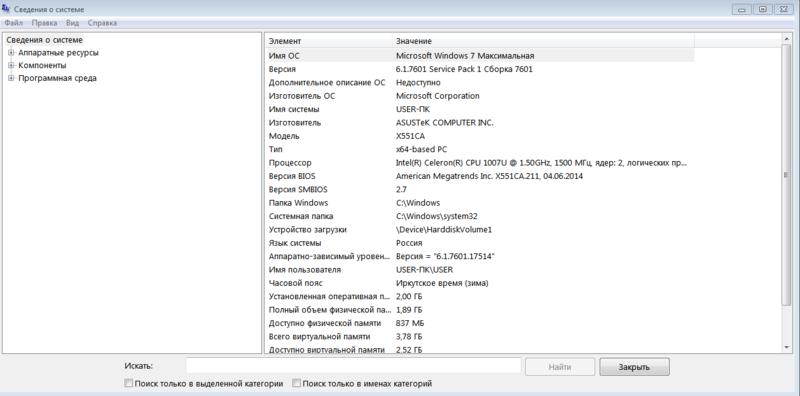The image size is (800, 396).
Task: Select the Аппаратно-зависимый уровень row
Action: (480, 256)
